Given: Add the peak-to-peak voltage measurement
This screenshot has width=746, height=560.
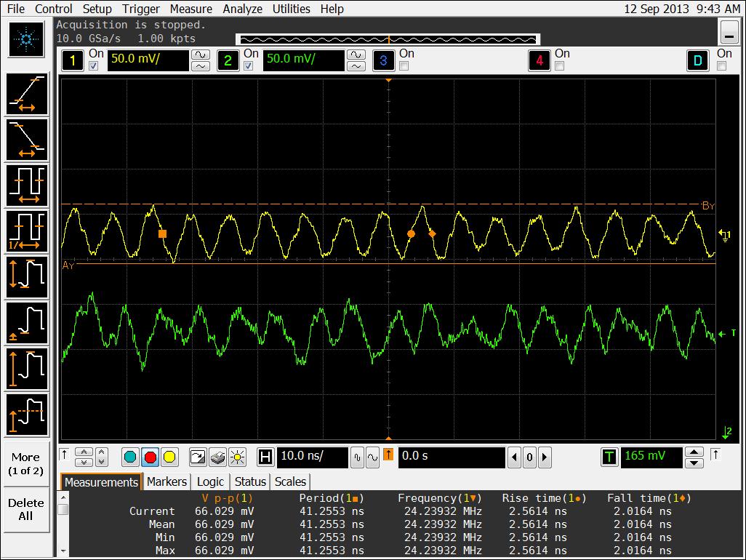Looking at the screenshot, I should coord(27,276).
